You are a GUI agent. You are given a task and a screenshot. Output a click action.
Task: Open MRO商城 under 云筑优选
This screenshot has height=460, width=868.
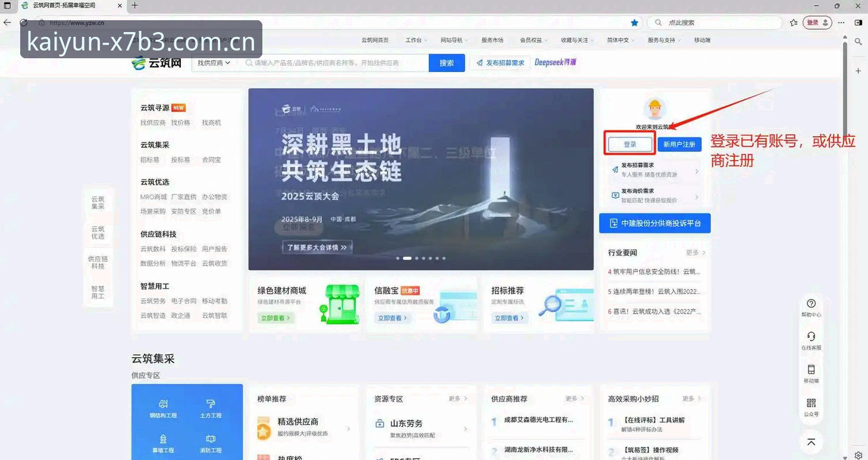[153, 197]
